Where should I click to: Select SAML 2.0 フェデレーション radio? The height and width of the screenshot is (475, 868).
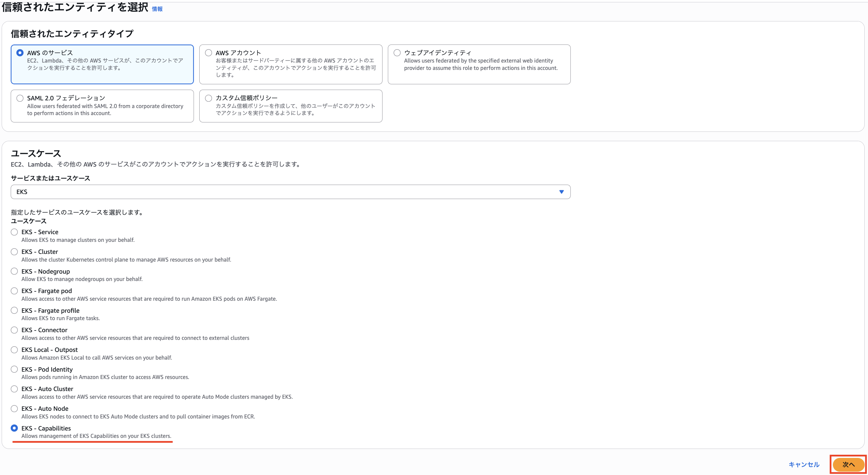tap(20, 98)
